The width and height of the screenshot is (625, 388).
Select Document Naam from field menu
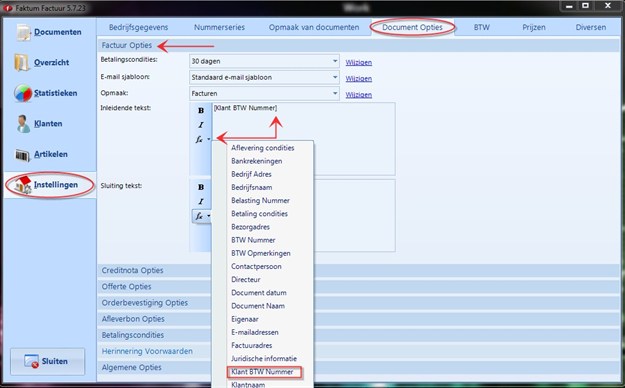tap(258, 306)
